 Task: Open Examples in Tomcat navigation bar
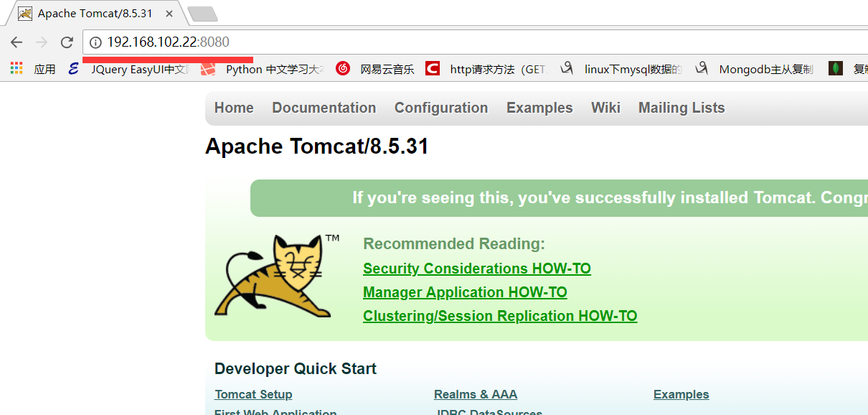539,108
